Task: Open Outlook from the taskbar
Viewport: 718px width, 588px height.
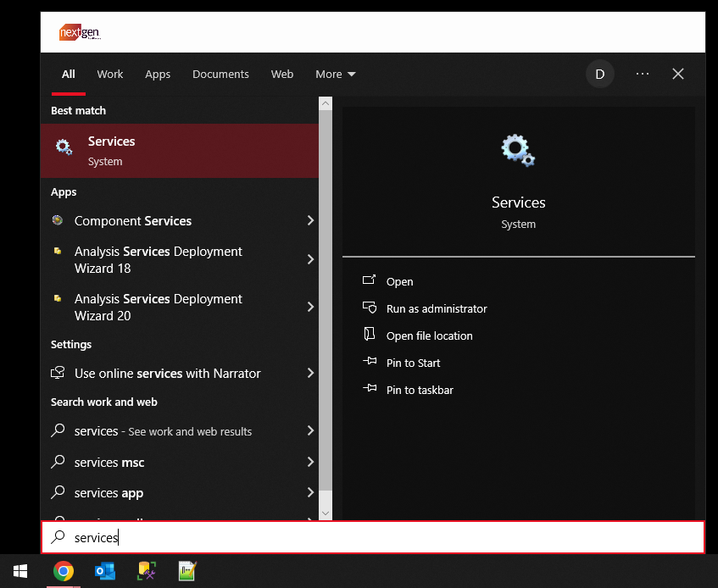Action: (105, 571)
